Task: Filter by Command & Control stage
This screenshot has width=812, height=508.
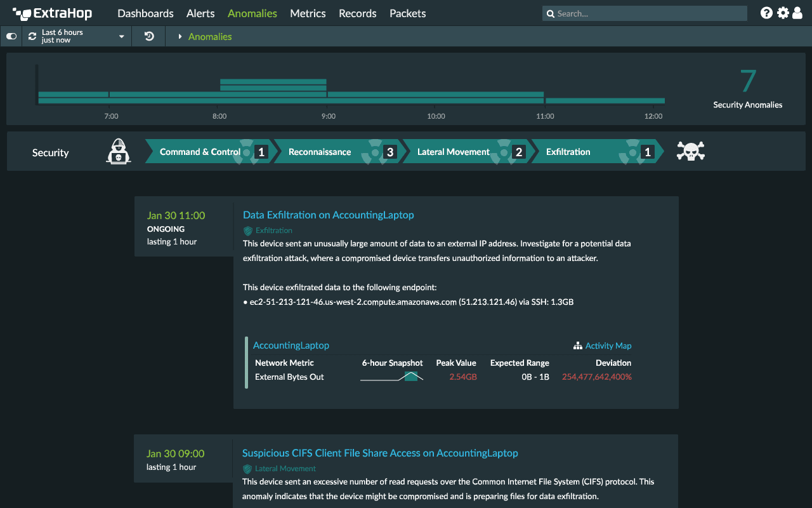Action: (x=210, y=152)
